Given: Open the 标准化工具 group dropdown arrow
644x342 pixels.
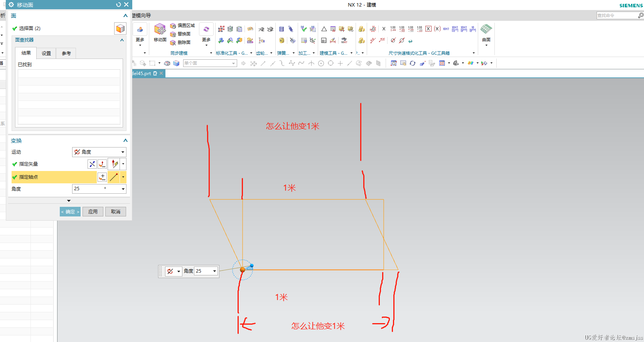Looking at the screenshot, I should pyautogui.click(x=251, y=53).
